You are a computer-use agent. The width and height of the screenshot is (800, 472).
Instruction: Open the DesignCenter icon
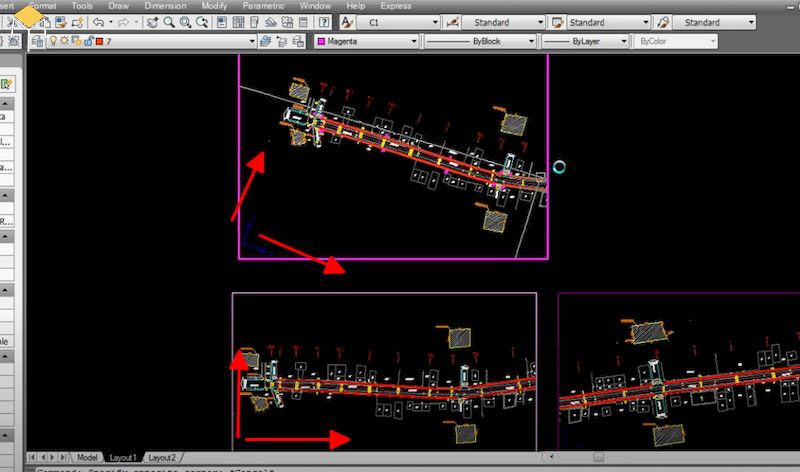point(238,22)
